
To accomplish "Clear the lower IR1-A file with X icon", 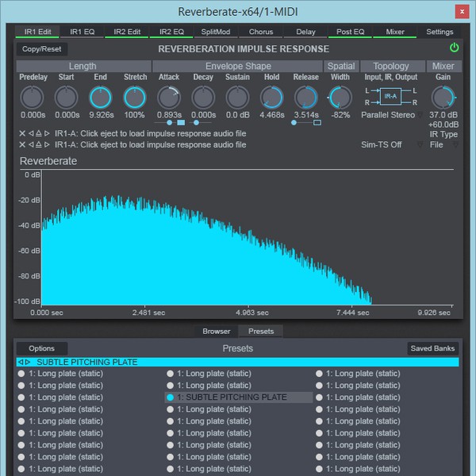I will click(x=22, y=144).
